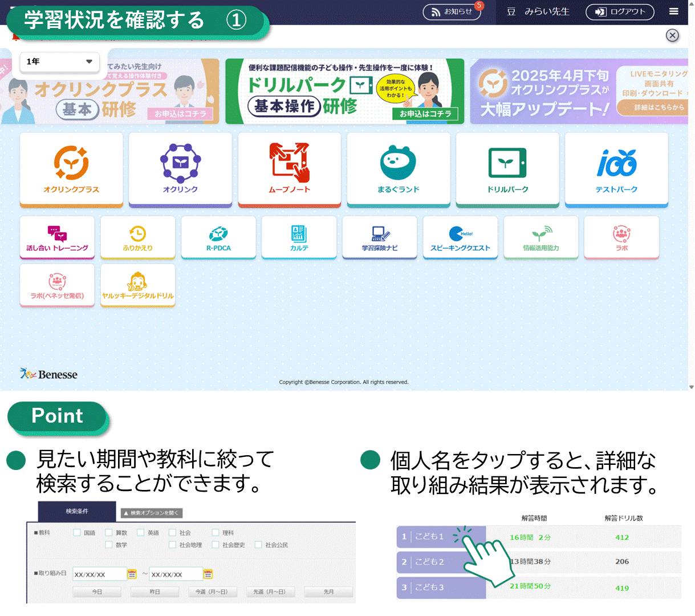This screenshot has height=616, width=695.
Task: Tick the 理科 subject checkbox
Action: (216, 533)
